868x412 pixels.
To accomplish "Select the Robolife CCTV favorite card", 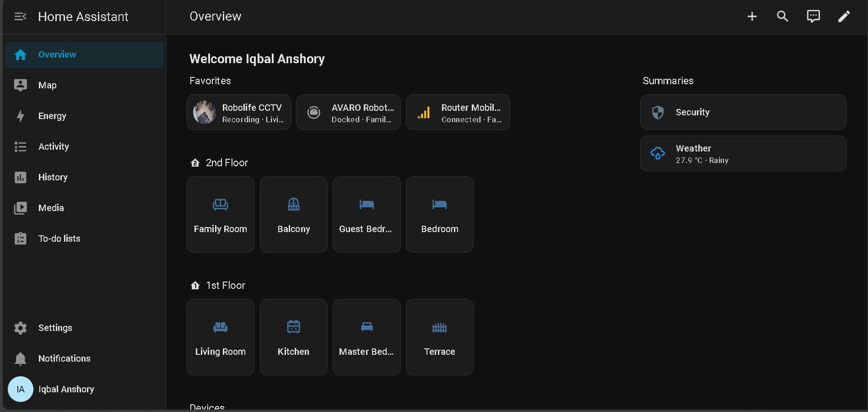I will coord(238,112).
